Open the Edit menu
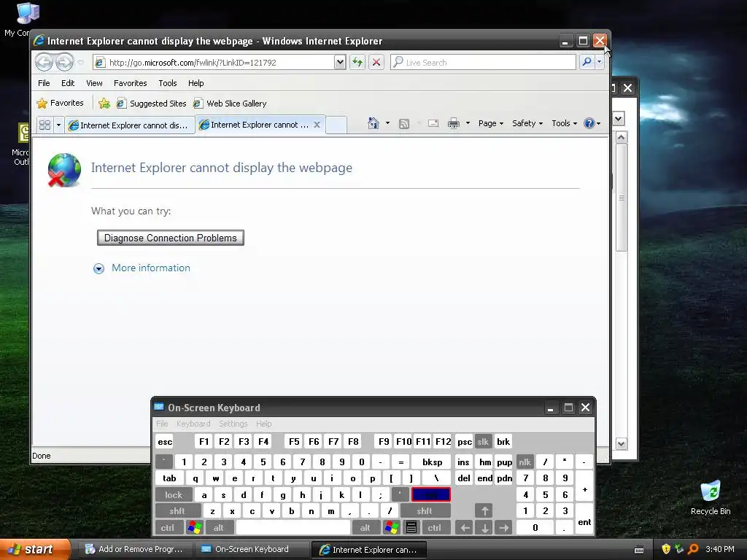This screenshot has height=560, width=747. click(x=68, y=83)
